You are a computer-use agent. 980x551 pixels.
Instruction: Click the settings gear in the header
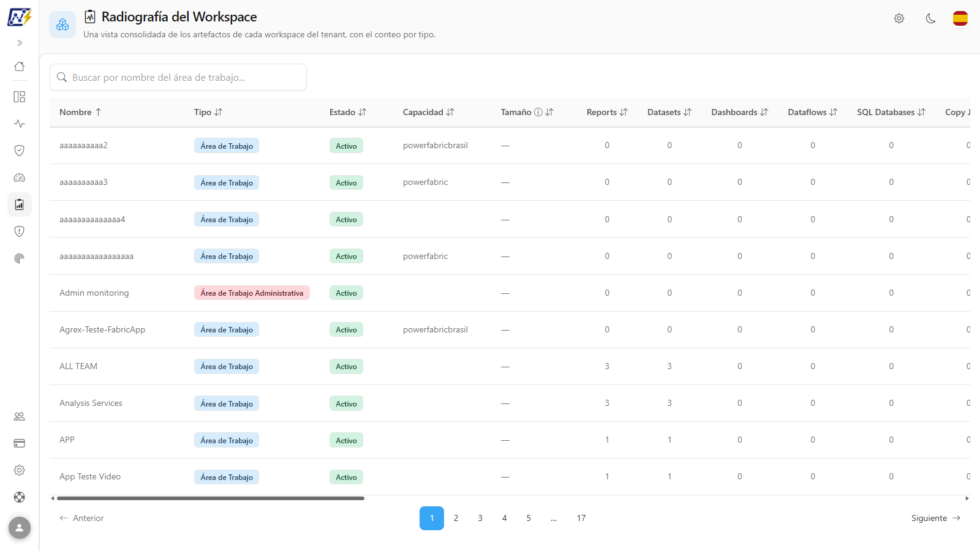[899, 18]
